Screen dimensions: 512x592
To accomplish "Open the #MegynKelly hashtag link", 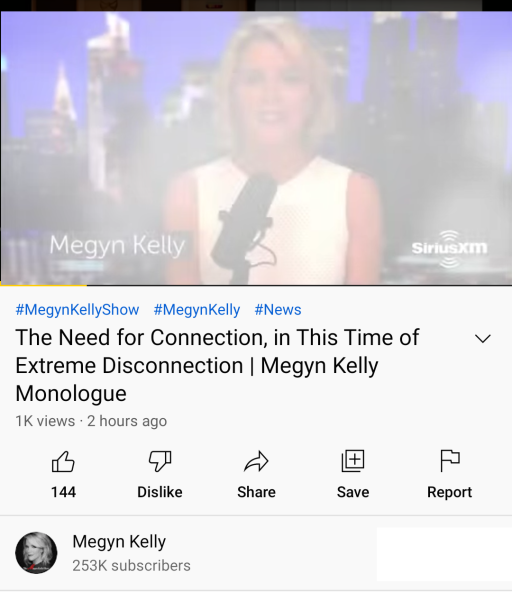I will 197,310.
